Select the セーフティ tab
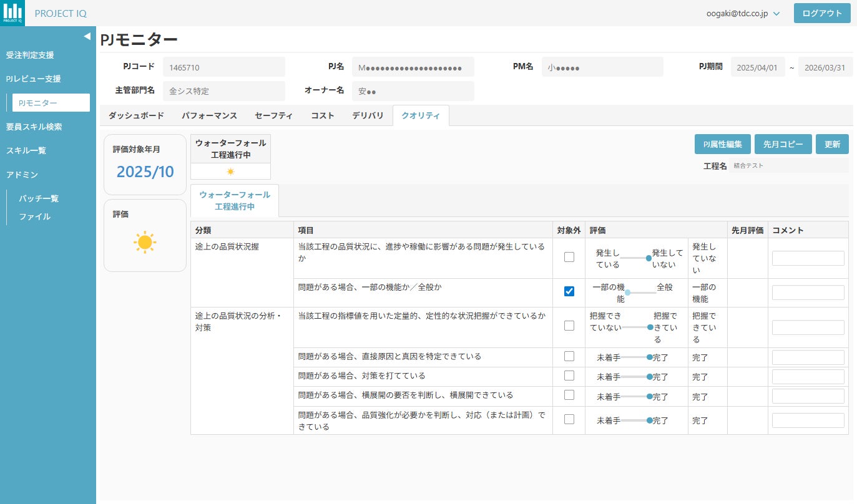Screen dimensions: 857x504 (273, 115)
